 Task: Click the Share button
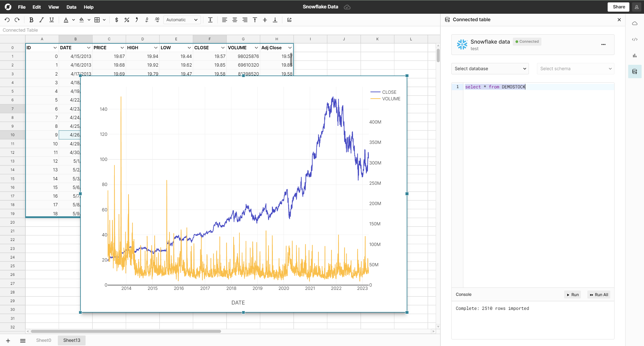coord(619,7)
